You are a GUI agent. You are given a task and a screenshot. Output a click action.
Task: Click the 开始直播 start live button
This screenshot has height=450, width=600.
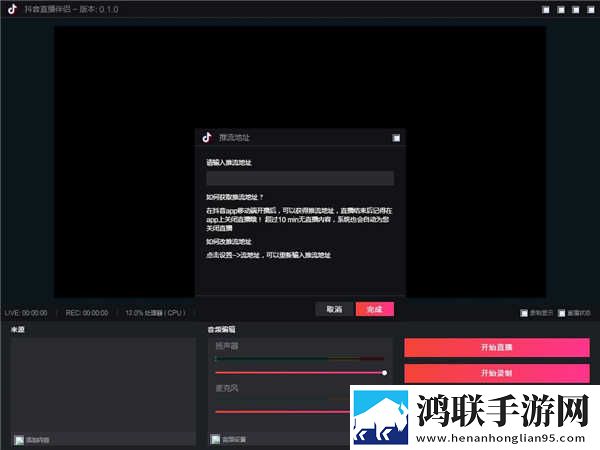[x=497, y=347]
